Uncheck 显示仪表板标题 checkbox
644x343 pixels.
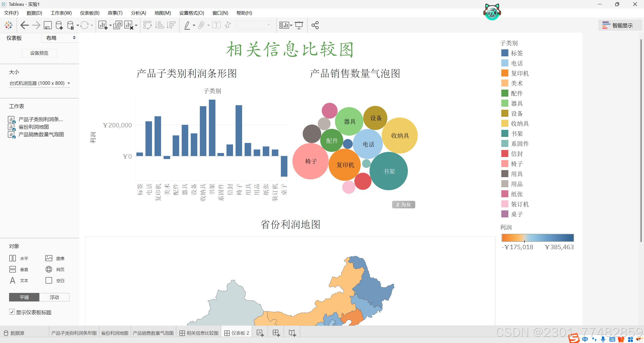click(x=12, y=312)
